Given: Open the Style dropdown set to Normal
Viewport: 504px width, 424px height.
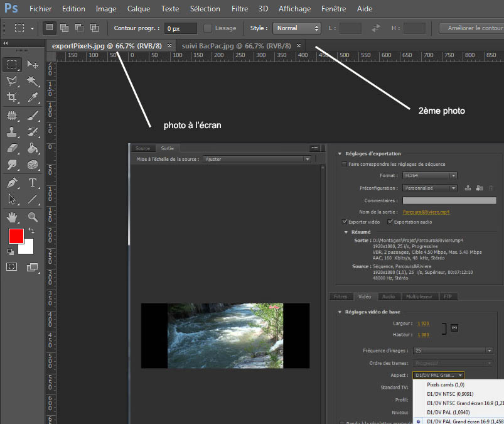Looking at the screenshot, I should 297,28.
